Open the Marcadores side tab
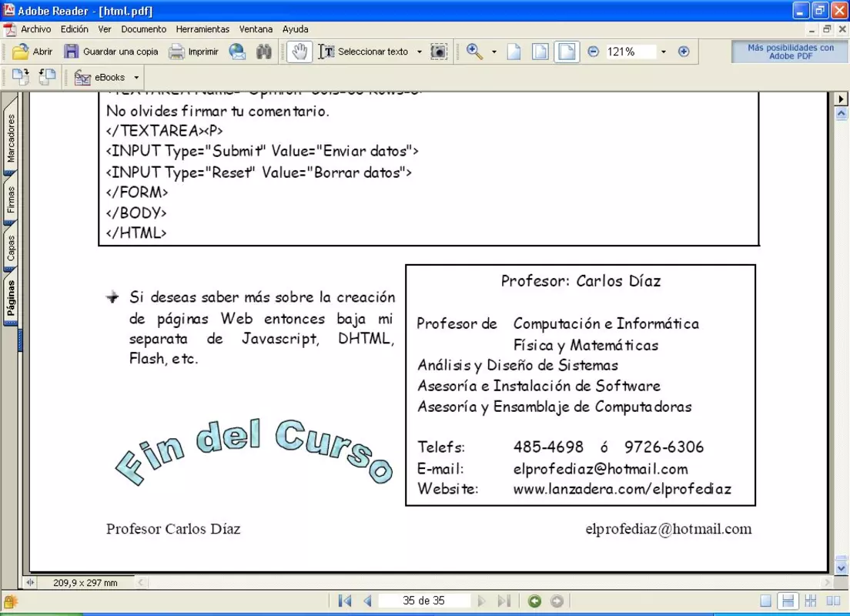This screenshot has height=616, width=850. pos(11,138)
